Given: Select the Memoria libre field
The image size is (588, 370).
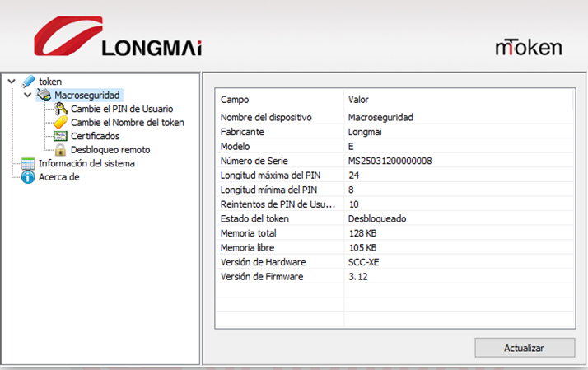Looking at the screenshot, I should (x=248, y=248).
